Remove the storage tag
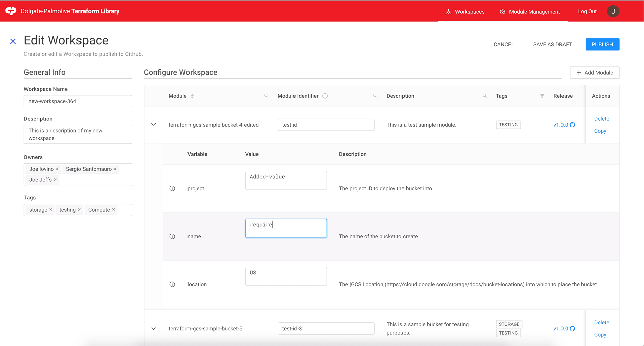Screen dimensions: 644x346 click(x=51, y=210)
